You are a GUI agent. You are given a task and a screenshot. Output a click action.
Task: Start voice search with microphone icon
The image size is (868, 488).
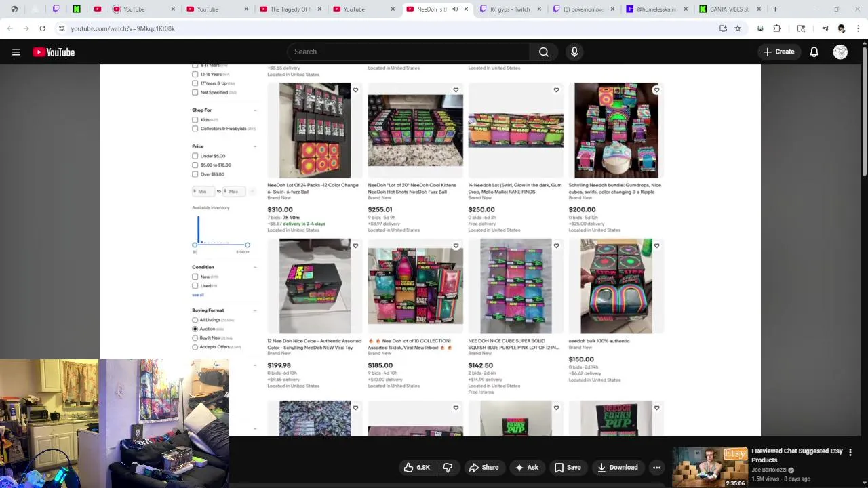coord(574,52)
